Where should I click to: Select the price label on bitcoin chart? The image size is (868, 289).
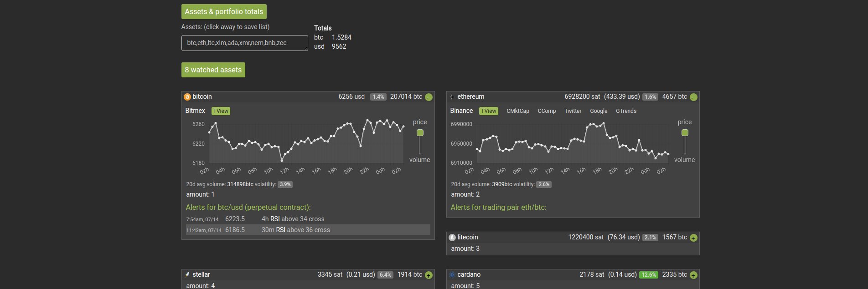point(420,122)
